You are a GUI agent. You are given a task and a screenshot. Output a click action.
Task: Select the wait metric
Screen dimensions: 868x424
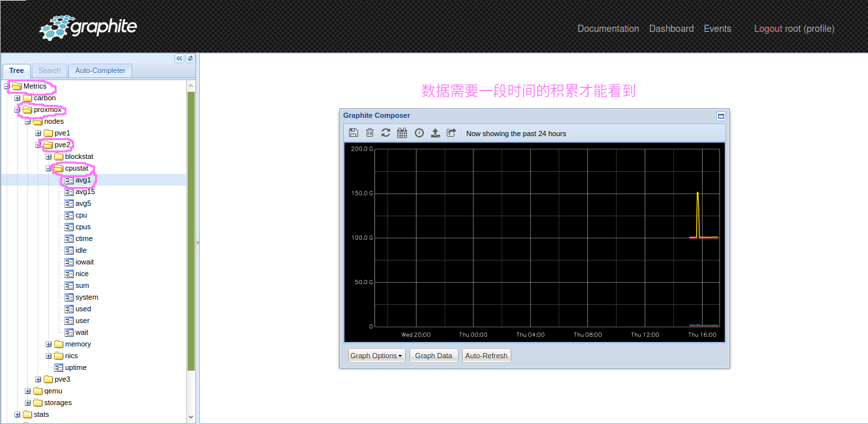82,332
